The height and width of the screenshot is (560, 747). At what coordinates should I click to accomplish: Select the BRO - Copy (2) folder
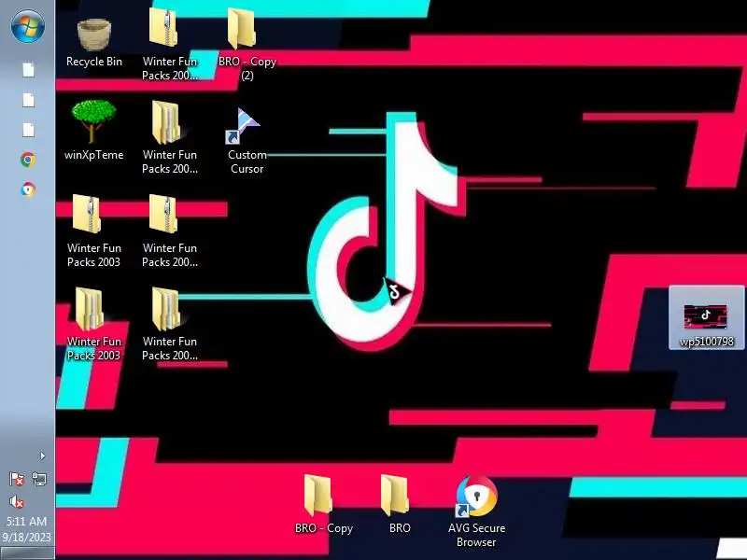pyautogui.click(x=247, y=44)
